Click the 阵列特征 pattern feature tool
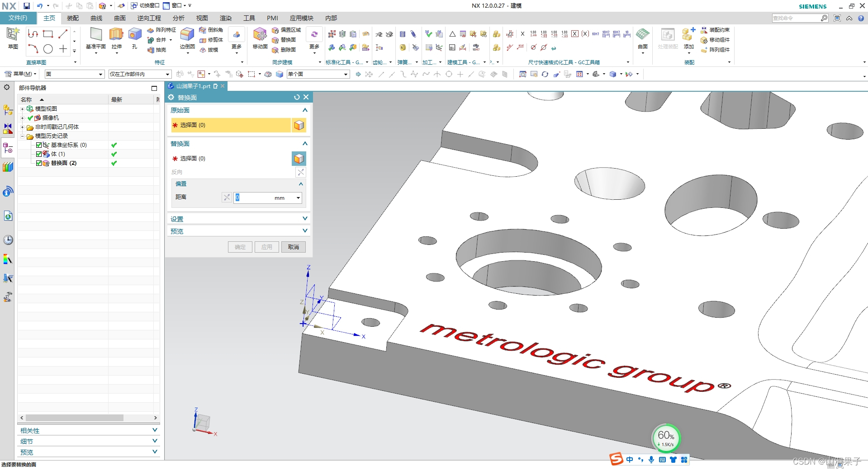This screenshot has height=470, width=868. coord(161,30)
